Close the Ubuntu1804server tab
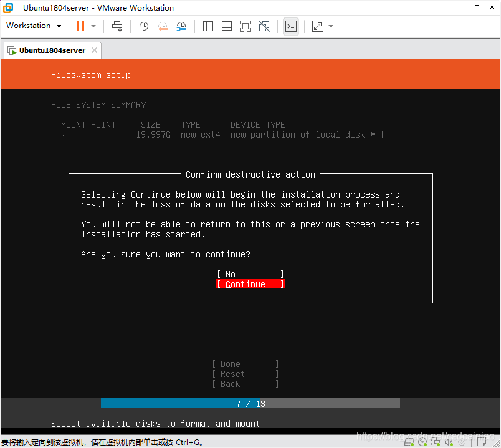Screen dimensions: 501x448 [94, 50]
